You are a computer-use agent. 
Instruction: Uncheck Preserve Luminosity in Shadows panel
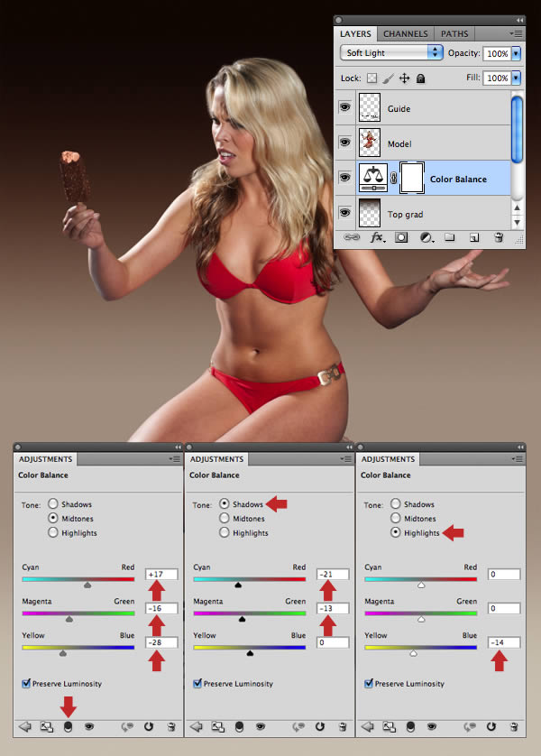[x=197, y=683]
